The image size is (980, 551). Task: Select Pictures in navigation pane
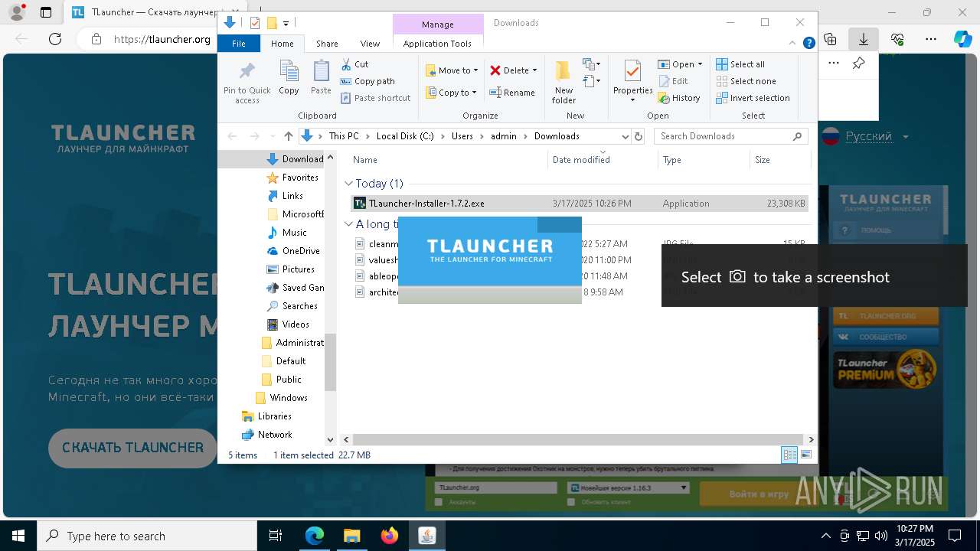tap(290, 269)
